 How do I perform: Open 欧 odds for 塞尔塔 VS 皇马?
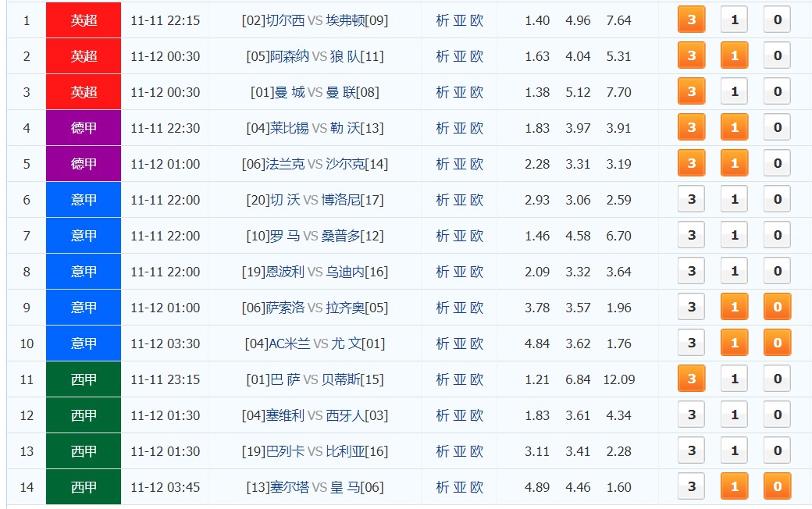476,486
